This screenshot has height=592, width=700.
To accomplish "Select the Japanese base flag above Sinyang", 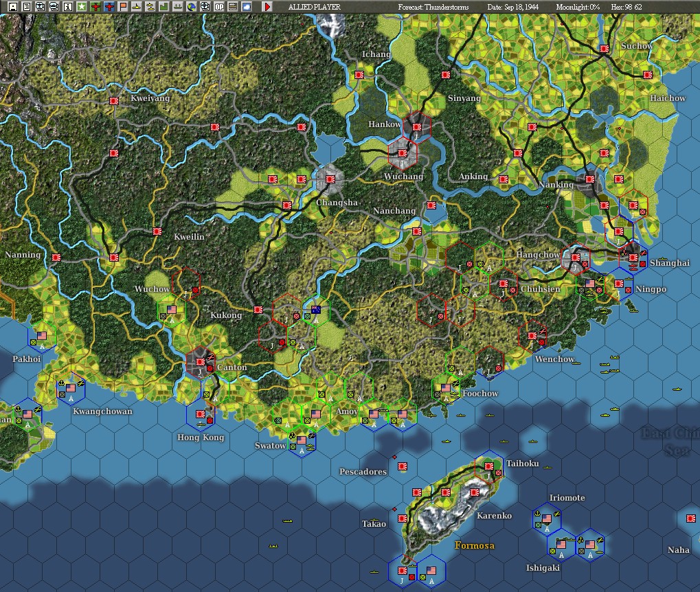I will [446, 75].
